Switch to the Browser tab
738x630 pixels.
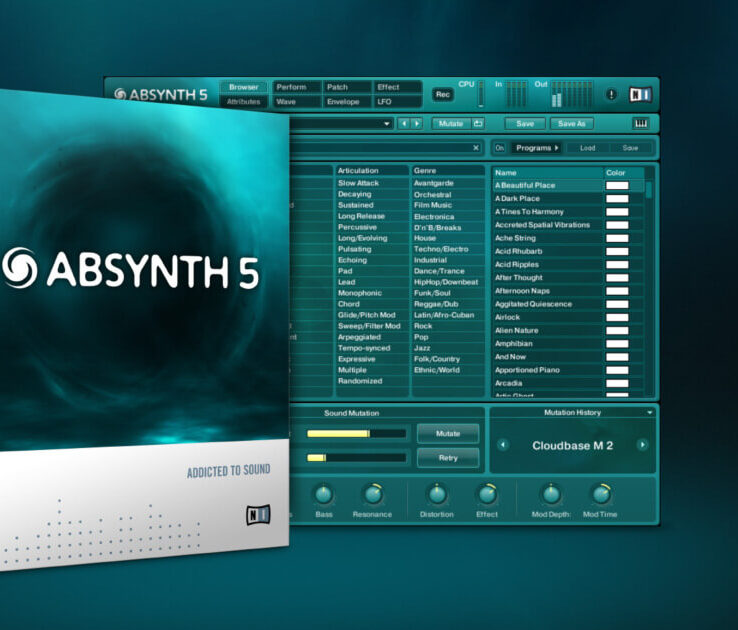243,87
